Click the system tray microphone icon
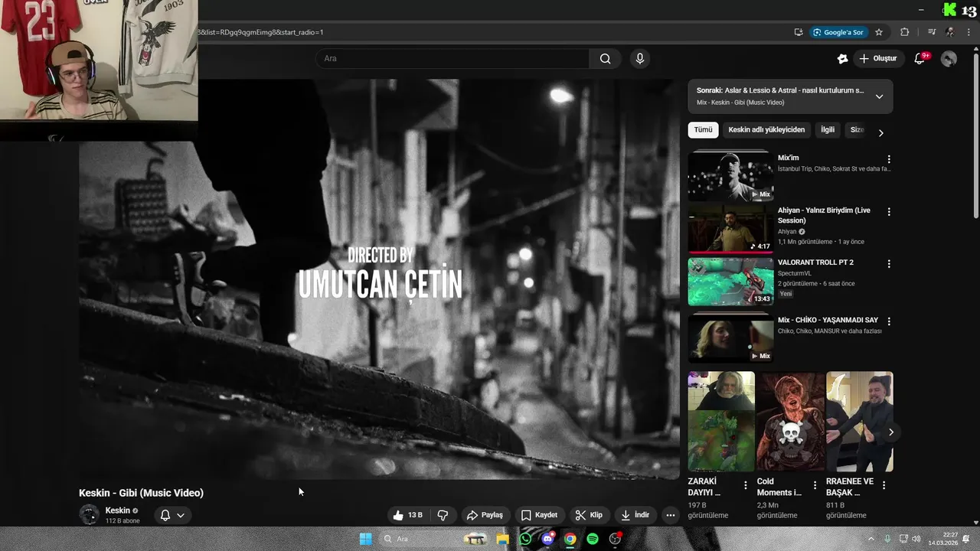 coord(887,539)
